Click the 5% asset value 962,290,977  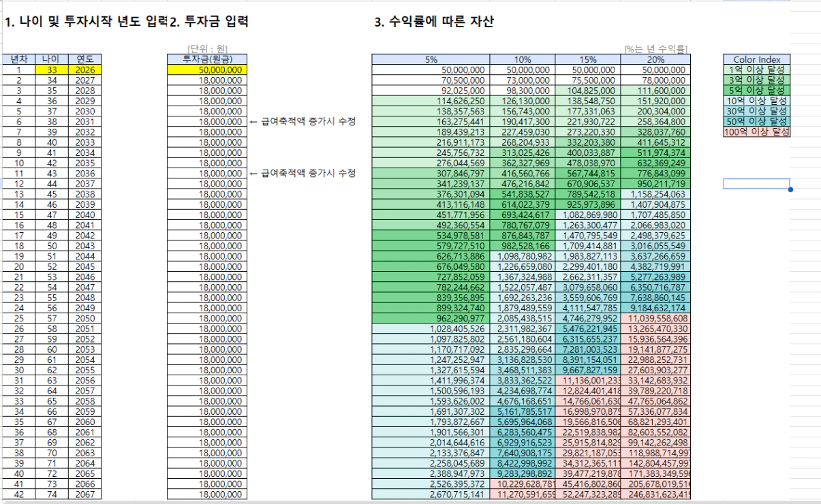pos(431,318)
